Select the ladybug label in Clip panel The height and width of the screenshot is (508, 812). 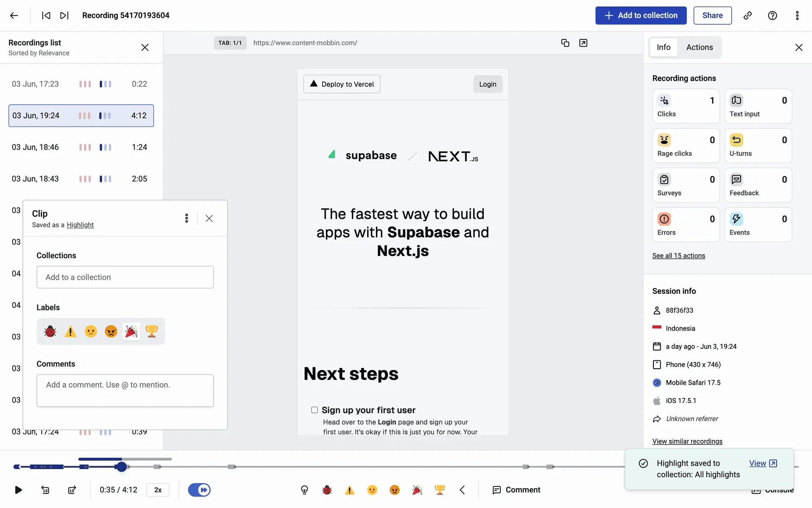click(x=50, y=331)
